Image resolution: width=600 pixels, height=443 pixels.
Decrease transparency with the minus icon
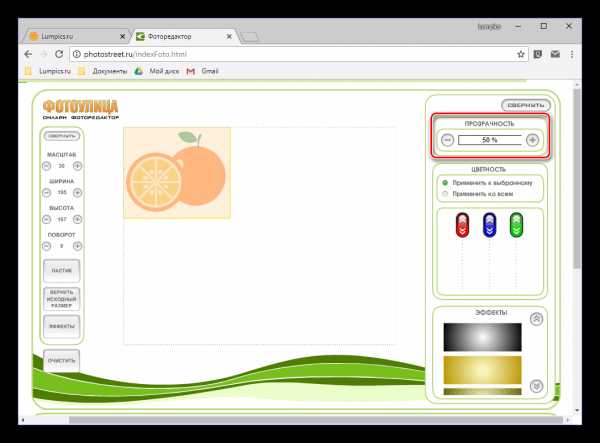[447, 140]
